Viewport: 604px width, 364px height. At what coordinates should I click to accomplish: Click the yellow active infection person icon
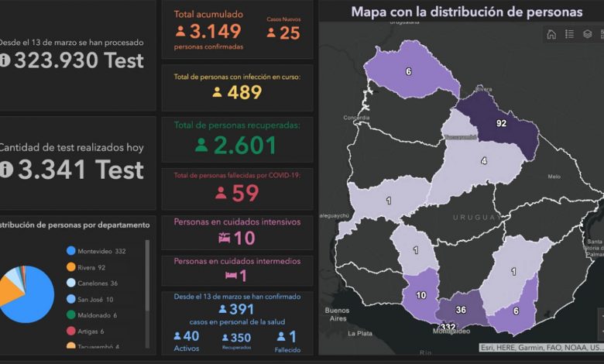(217, 92)
